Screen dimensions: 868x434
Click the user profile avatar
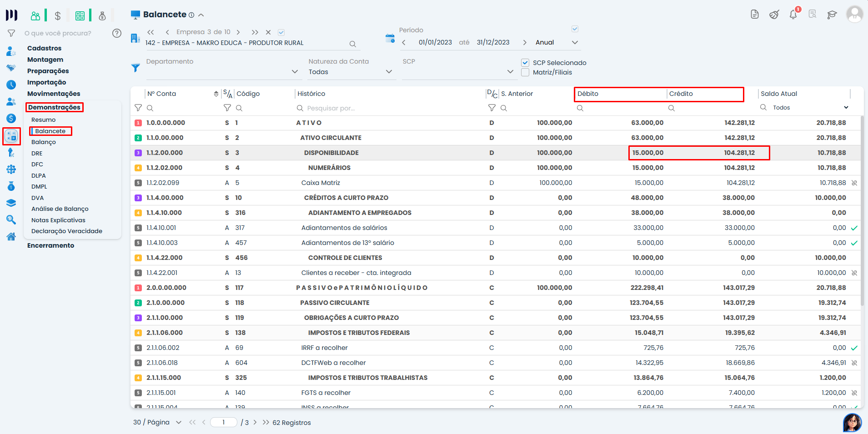[x=854, y=14]
